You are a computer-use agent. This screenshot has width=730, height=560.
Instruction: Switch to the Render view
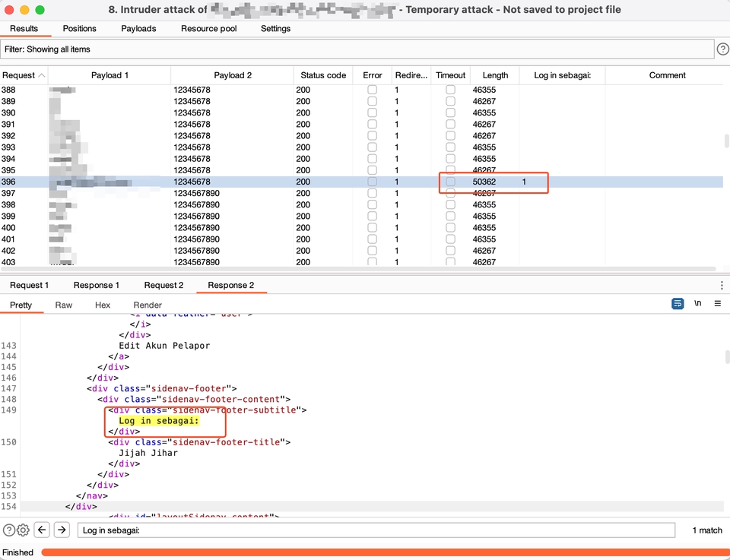pyautogui.click(x=148, y=305)
